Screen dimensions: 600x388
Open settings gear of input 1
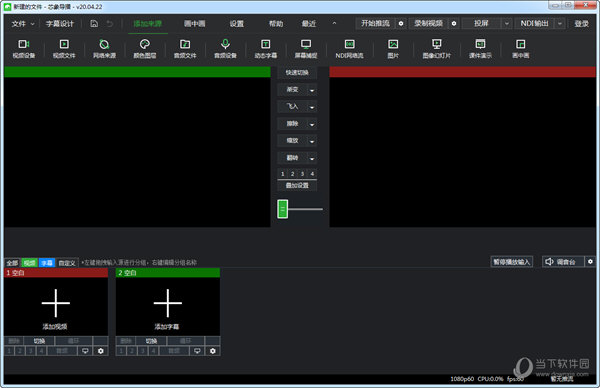pos(101,351)
